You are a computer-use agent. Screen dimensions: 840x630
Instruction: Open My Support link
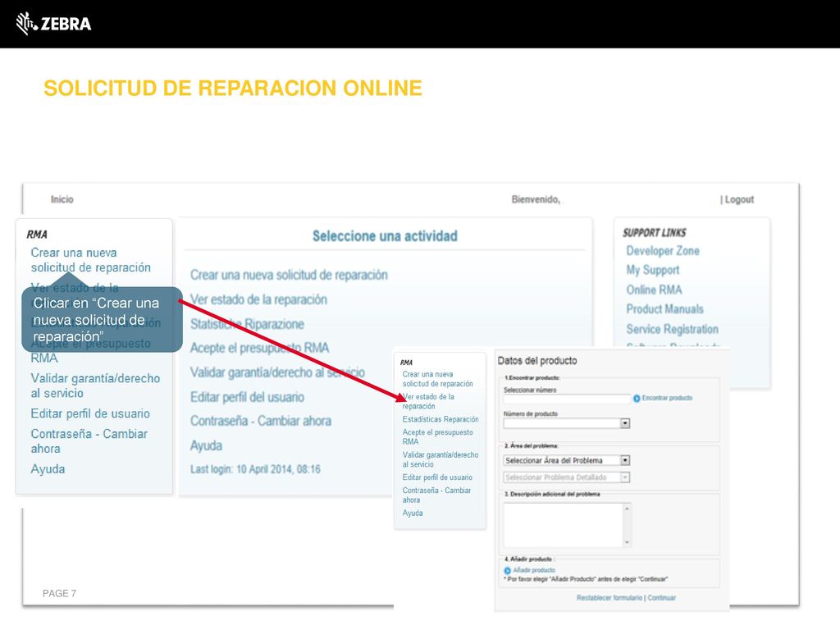[653, 270]
